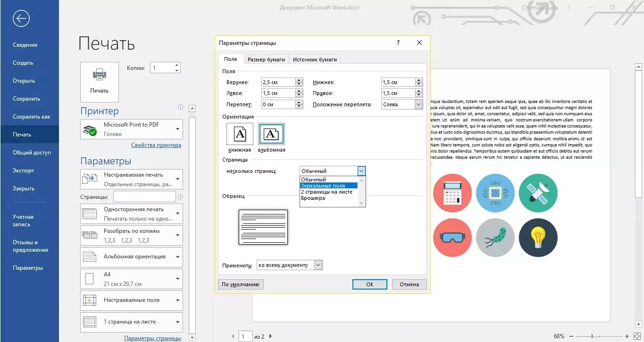Screen dimensions: 644x342
Task: Switch to Размер бумаги tab
Action: pyautogui.click(x=267, y=60)
